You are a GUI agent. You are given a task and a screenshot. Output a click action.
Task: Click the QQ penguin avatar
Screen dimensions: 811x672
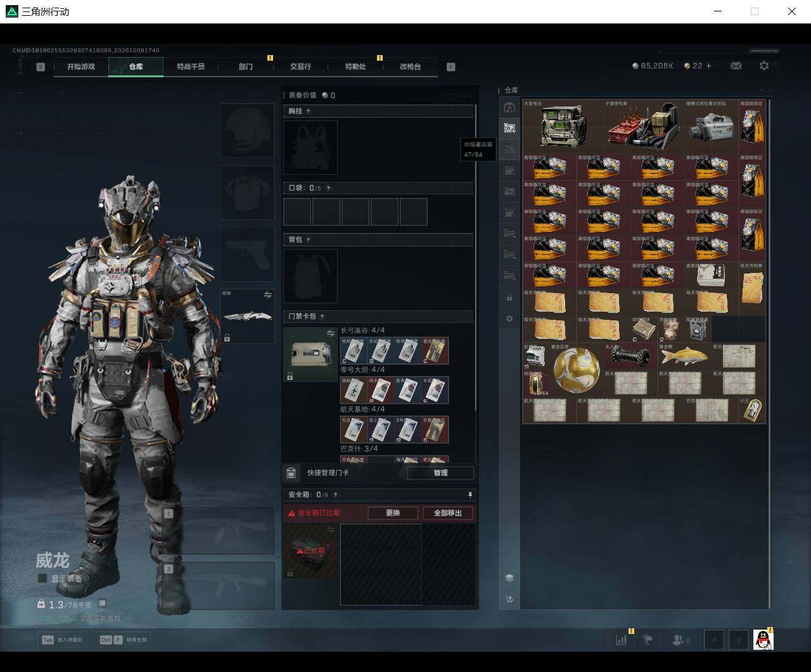[763, 640]
